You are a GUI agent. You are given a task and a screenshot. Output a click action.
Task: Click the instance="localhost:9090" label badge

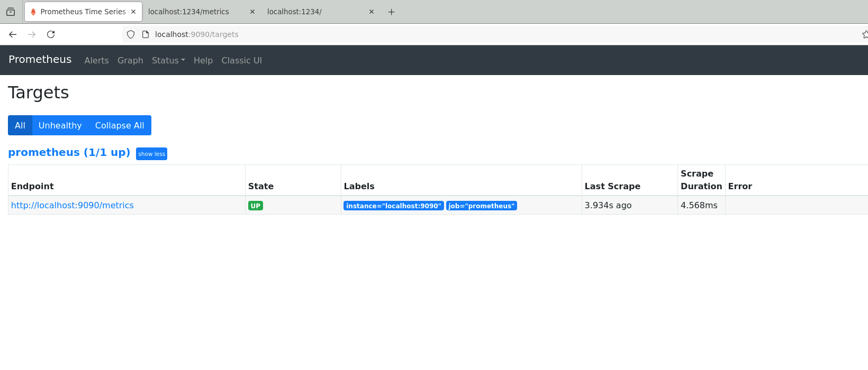394,206
